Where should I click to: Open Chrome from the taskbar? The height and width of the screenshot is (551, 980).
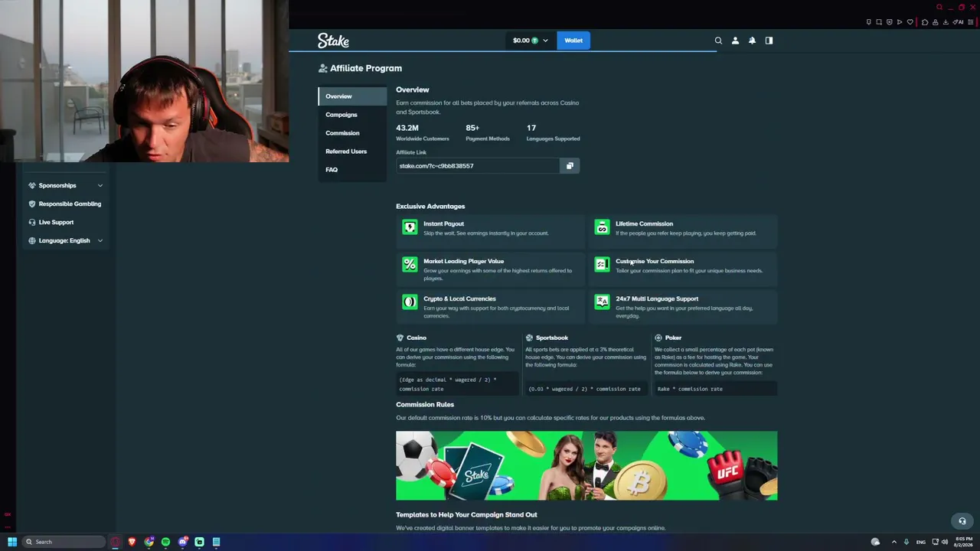coord(149,542)
